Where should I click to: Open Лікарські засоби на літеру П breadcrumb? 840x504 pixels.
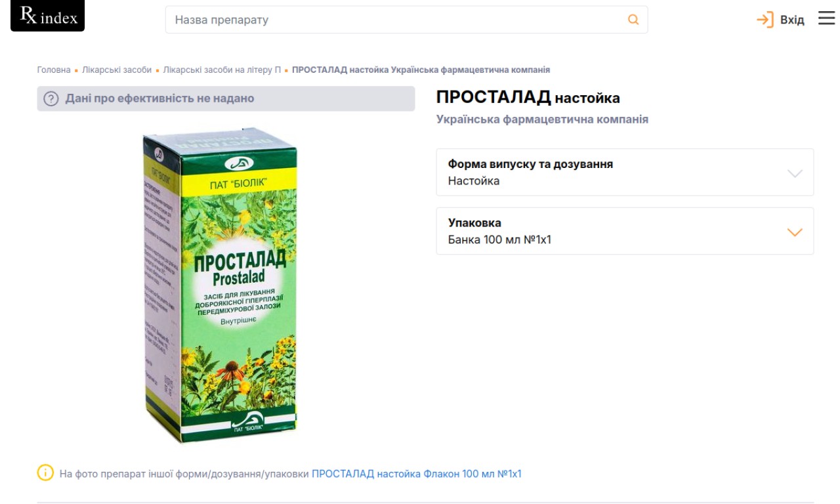(x=222, y=70)
